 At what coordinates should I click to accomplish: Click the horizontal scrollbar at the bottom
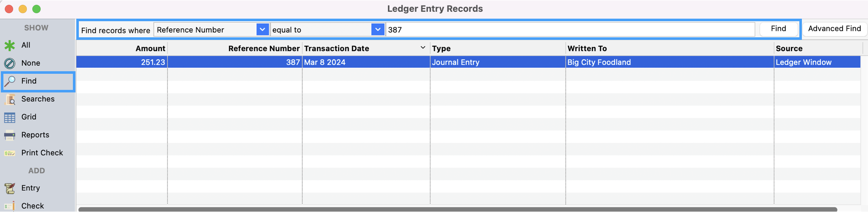click(x=458, y=209)
